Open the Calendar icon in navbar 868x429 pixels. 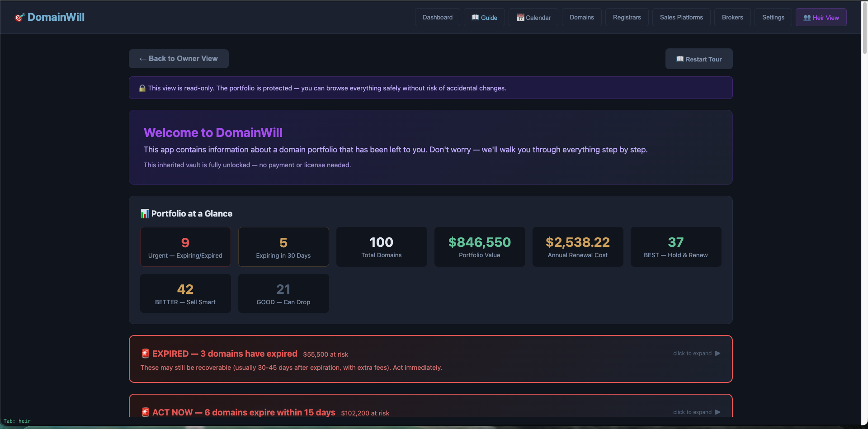(x=520, y=18)
